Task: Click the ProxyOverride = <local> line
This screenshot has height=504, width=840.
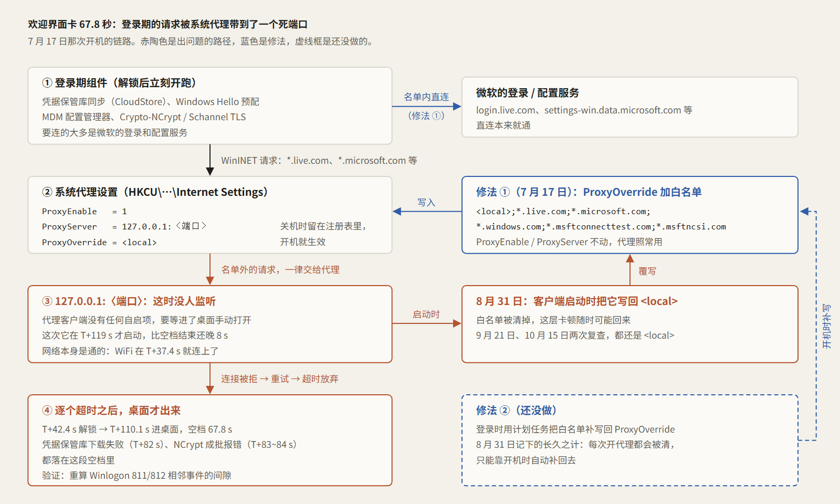Action: [99, 242]
